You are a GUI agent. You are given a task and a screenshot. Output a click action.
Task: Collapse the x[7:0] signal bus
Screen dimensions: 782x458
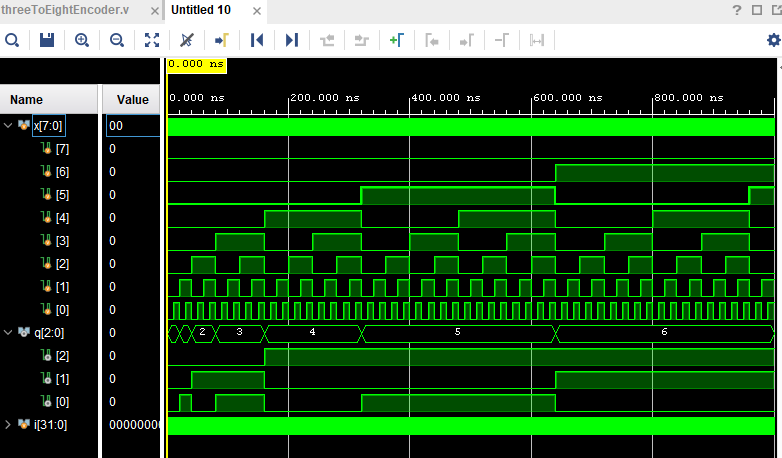[x=9, y=126]
